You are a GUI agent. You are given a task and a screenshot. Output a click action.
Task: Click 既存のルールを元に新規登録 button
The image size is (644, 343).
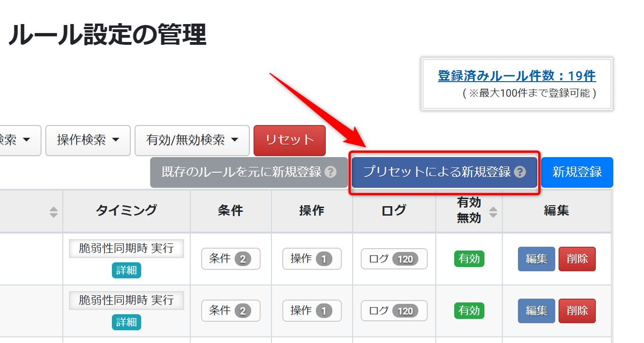(x=249, y=172)
